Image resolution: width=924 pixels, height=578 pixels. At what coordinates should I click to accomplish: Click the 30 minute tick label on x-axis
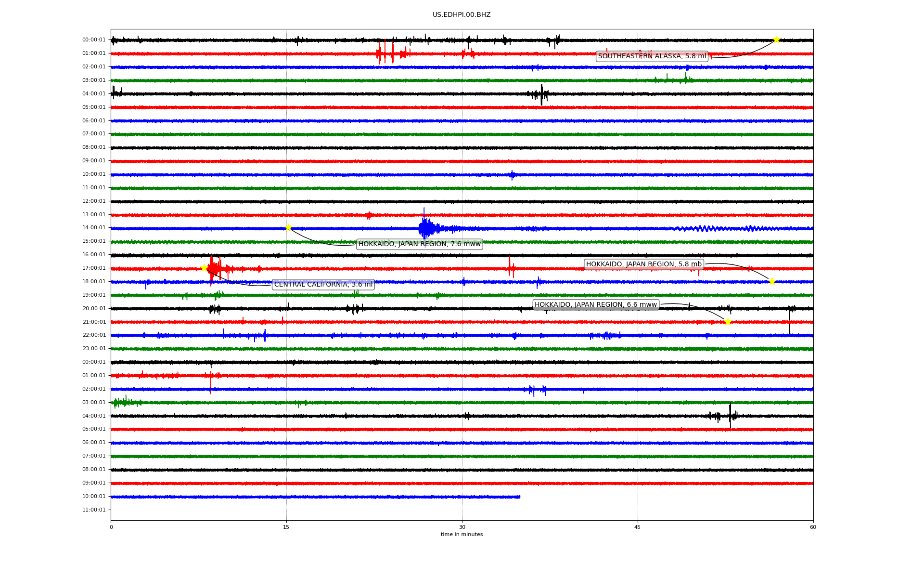(462, 527)
